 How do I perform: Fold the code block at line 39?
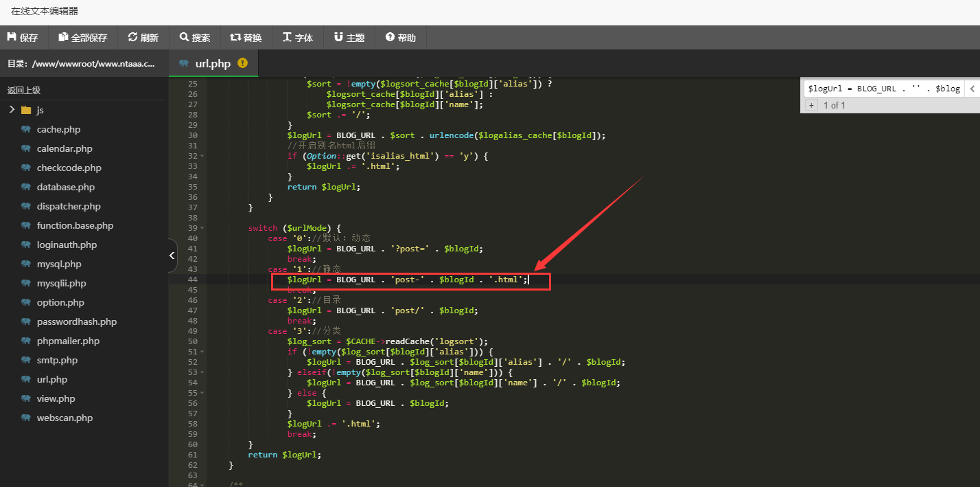coord(202,228)
